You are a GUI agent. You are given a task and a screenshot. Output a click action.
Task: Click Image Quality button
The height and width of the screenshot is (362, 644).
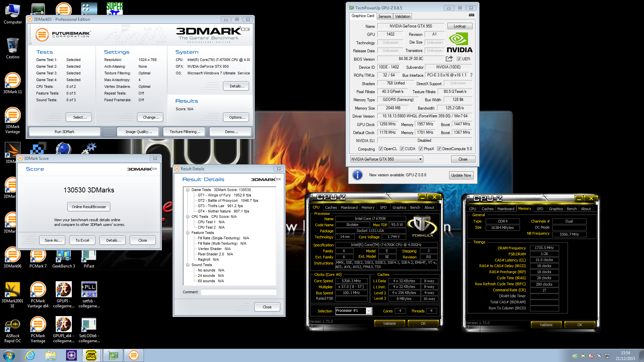[139, 132]
